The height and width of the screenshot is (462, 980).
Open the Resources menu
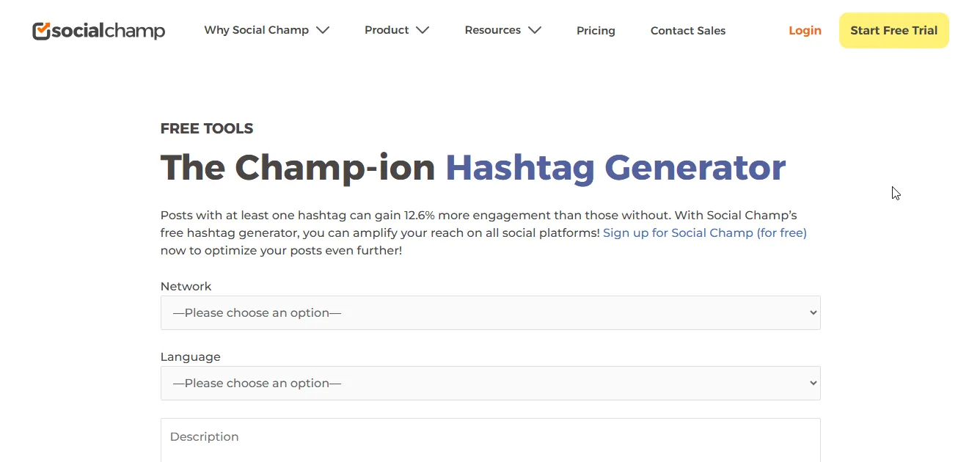(x=492, y=30)
